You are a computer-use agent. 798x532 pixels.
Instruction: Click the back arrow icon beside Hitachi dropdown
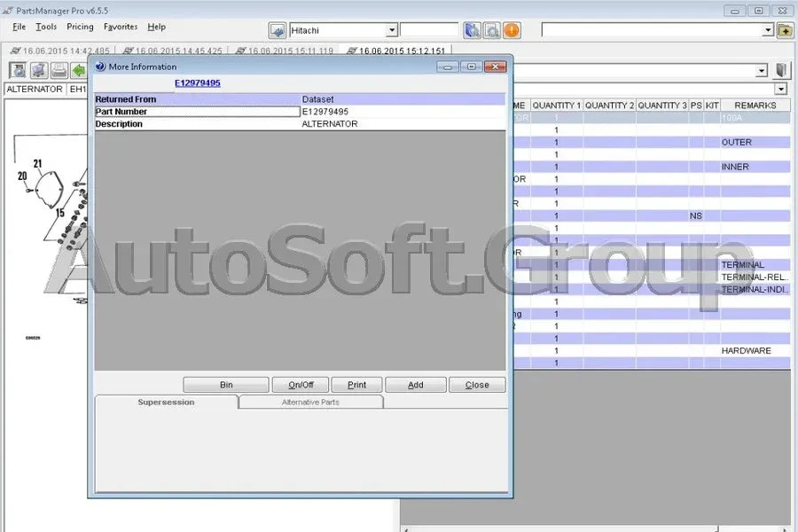[x=278, y=30]
